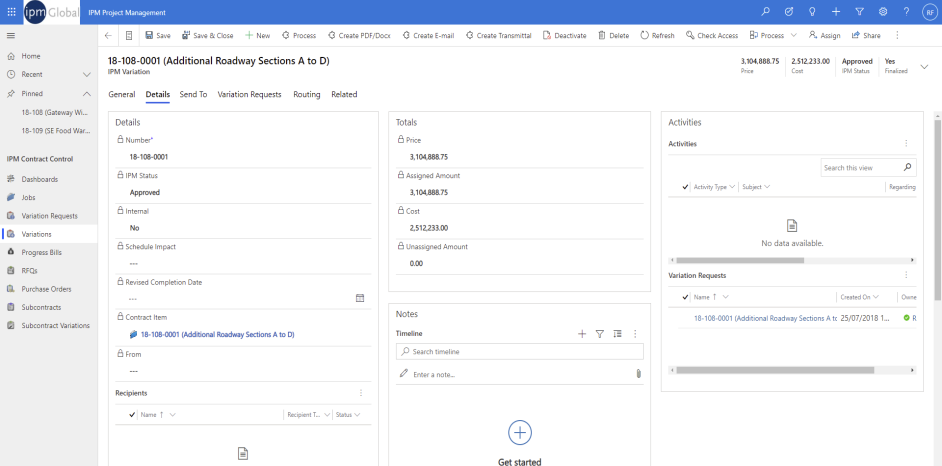Select the Details tab
This screenshot has width=942, height=466.
click(158, 94)
